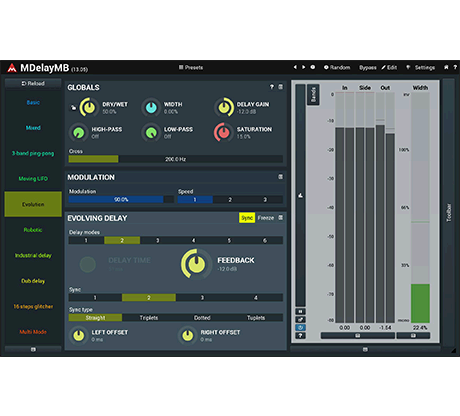Open help question mark in title bar
This screenshot has width=460, height=416.
pos(455,67)
